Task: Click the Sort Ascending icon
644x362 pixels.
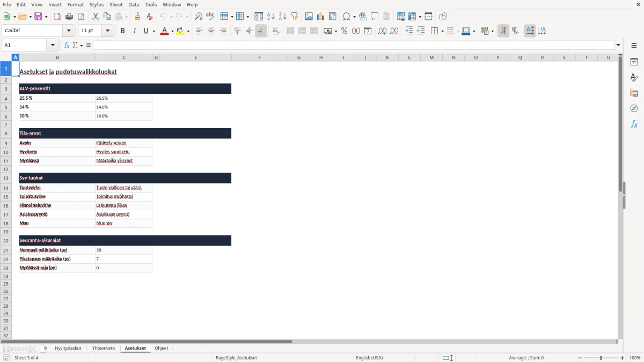Action: point(271,17)
